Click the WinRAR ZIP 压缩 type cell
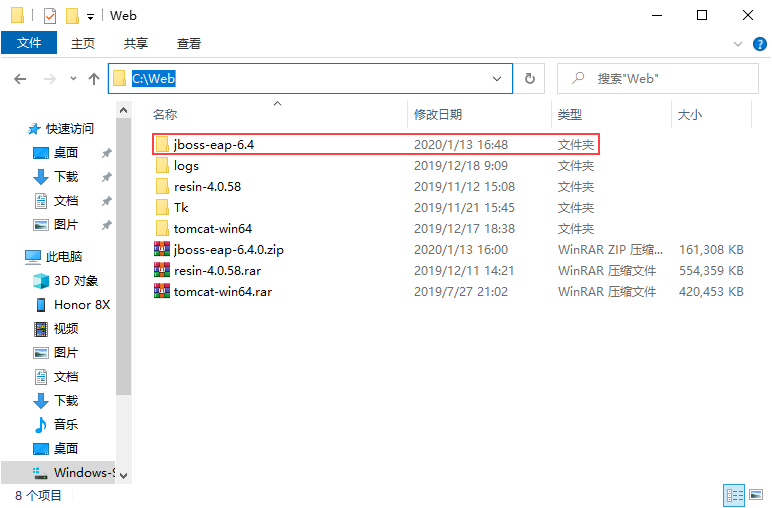The height and width of the screenshot is (508, 772). coord(610,250)
